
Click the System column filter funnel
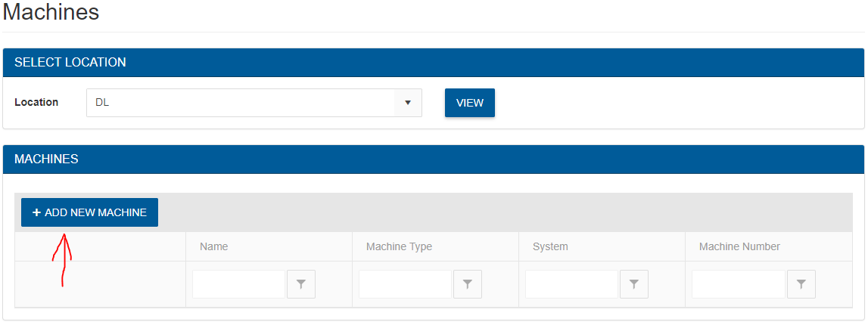[634, 284]
